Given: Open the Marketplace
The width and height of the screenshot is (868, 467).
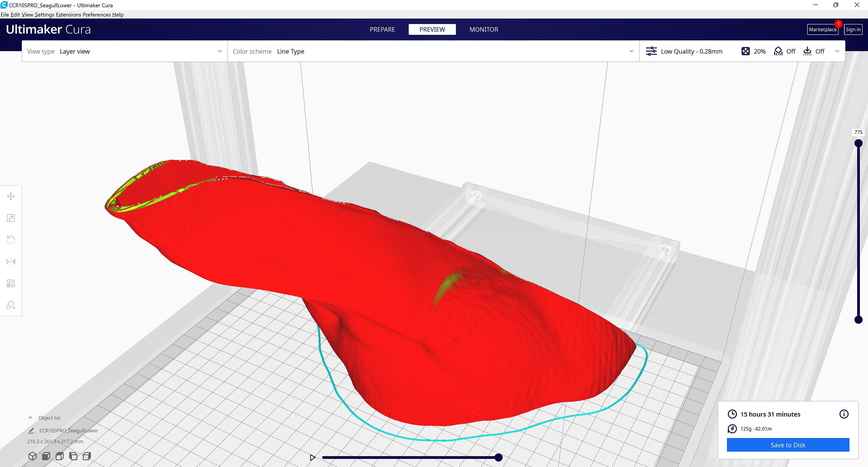Looking at the screenshot, I should (823, 29).
